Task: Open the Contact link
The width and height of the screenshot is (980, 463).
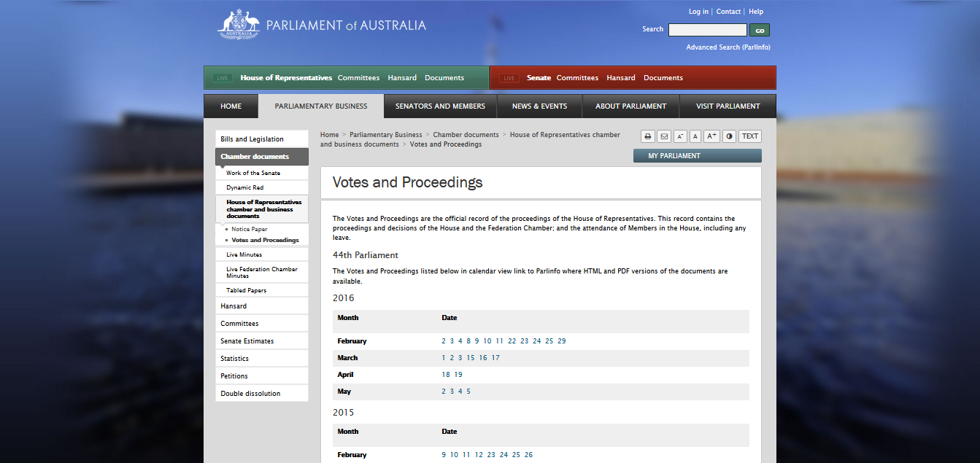Action: [x=728, y=12]
